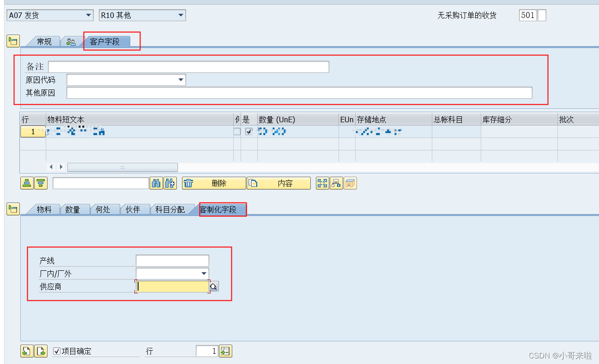Open the A07 发货 dropdown
Screen dimensions: 599x364
click(x=89, y=15)
